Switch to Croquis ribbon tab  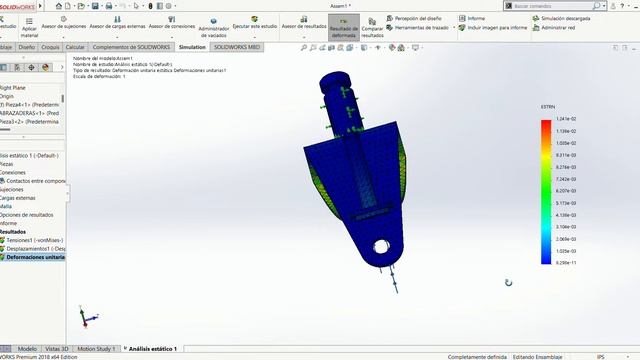click(50, 47)
